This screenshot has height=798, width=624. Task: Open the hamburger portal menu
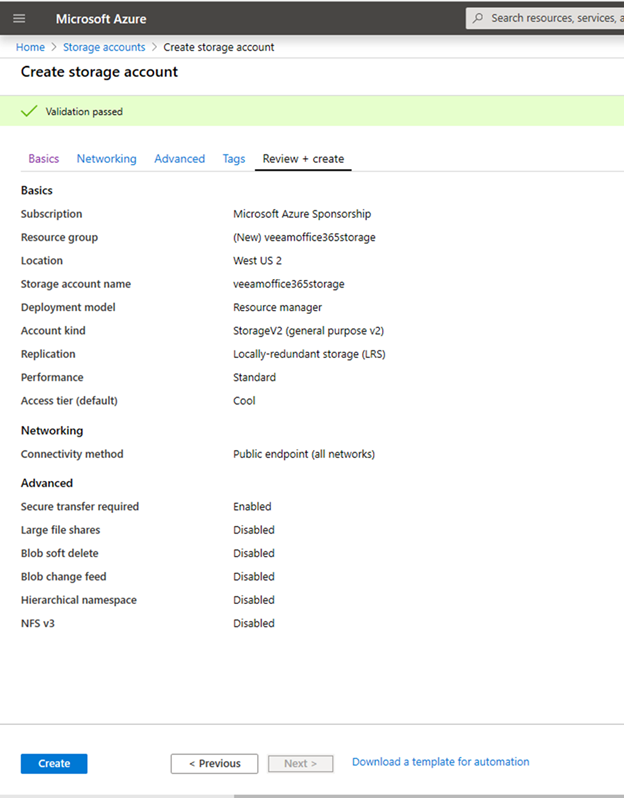tap(19, 19)
